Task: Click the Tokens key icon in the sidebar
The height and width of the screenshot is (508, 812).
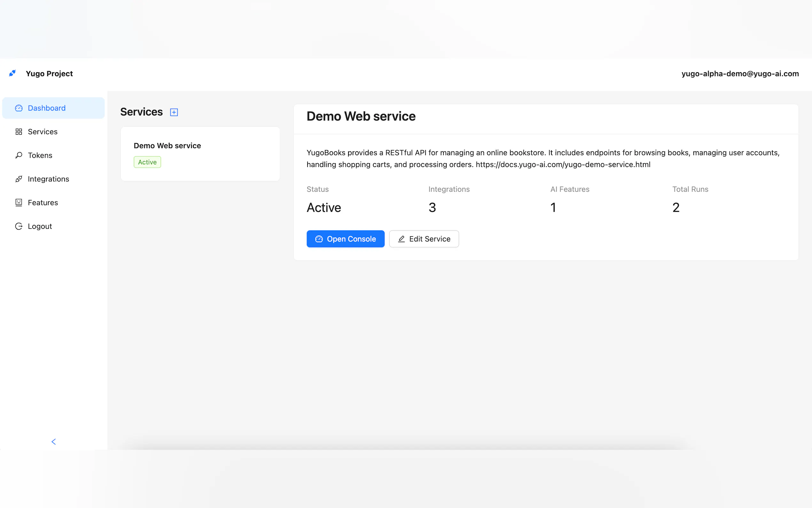Action: click(x=19, y=155)
